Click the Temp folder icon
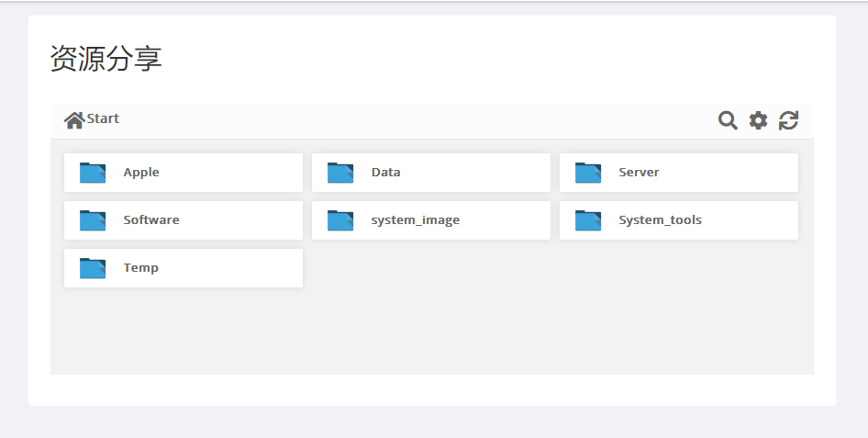 pyautogui.click(x=93, y=268)
